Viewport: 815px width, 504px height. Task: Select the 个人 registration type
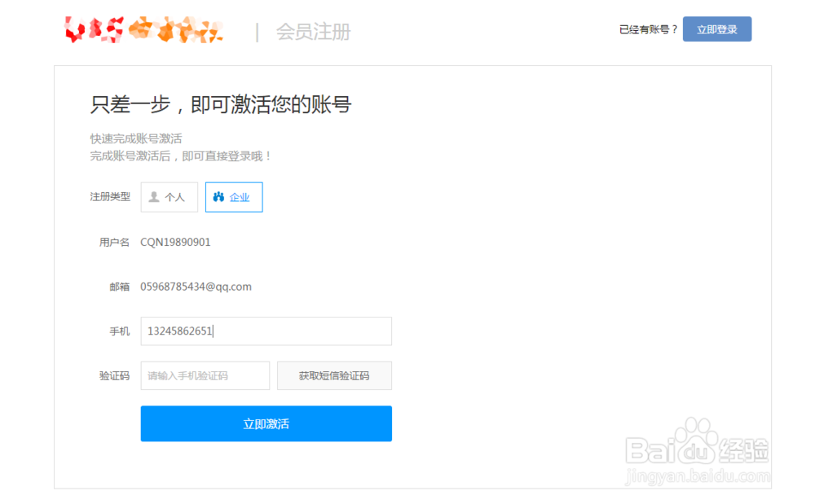click(169, 196)
